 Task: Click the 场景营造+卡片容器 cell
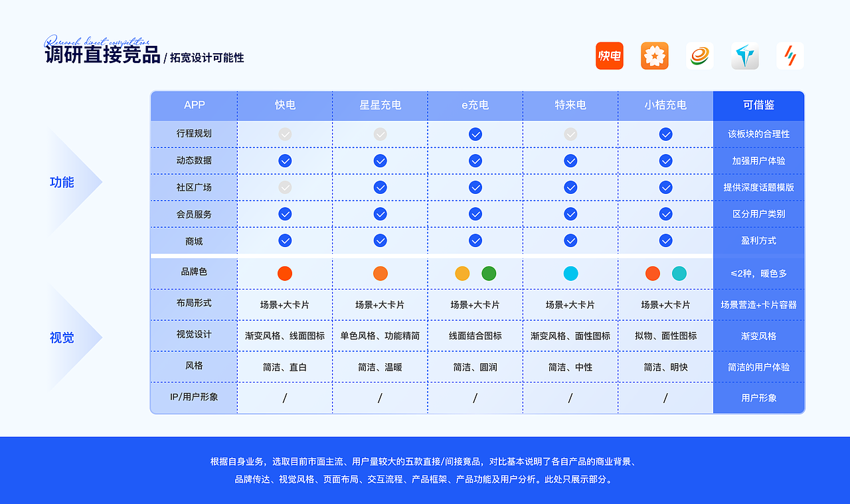pyautogui.click(x=759, y=305)
